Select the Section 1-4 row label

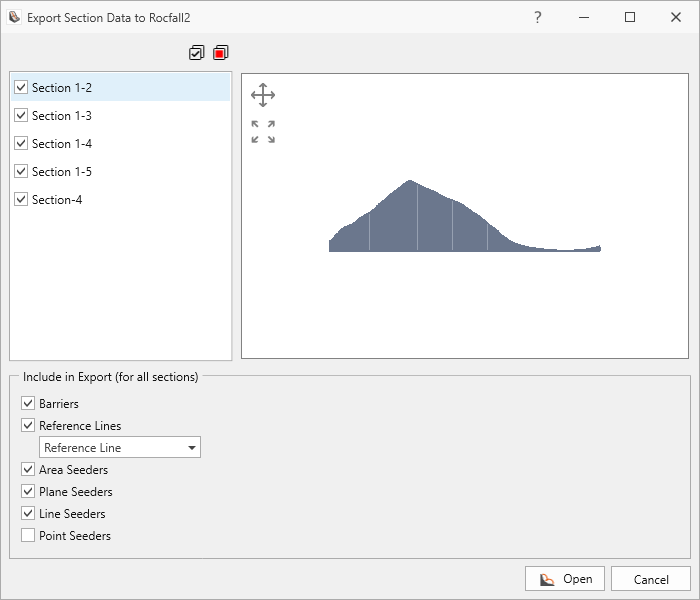62,144
